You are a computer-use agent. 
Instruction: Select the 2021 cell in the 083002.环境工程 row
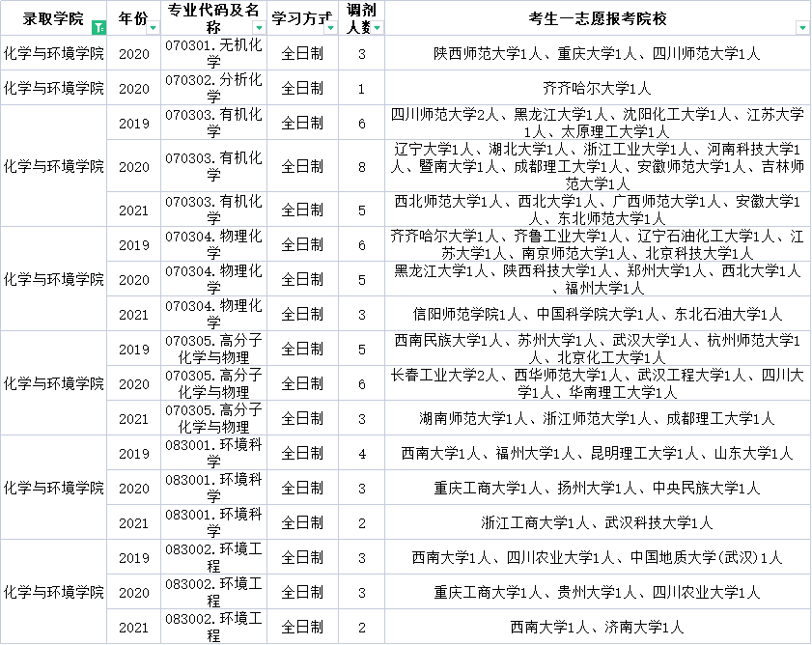(x=134, y=627)
